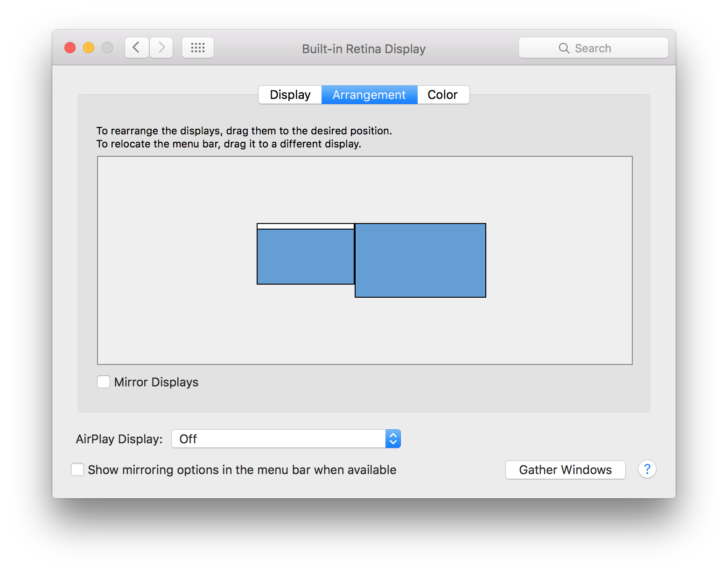Show all preferences grid icon

coord(198,48)
